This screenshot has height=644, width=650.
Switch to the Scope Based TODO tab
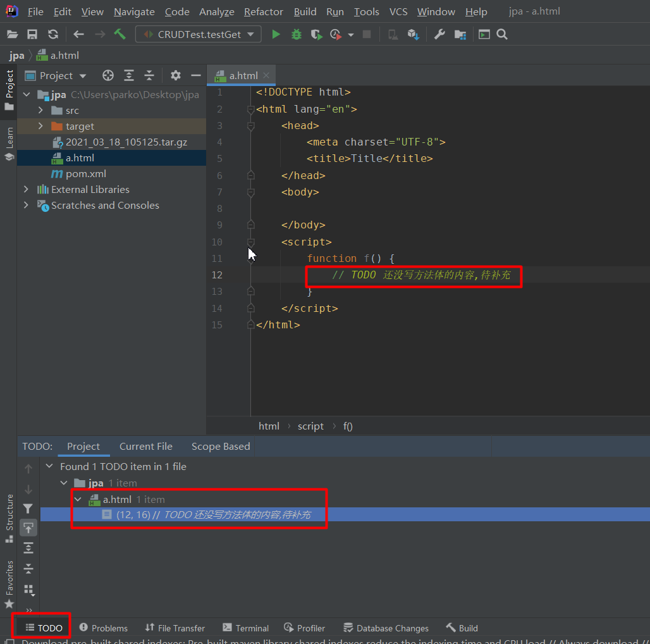pos(221,446)
